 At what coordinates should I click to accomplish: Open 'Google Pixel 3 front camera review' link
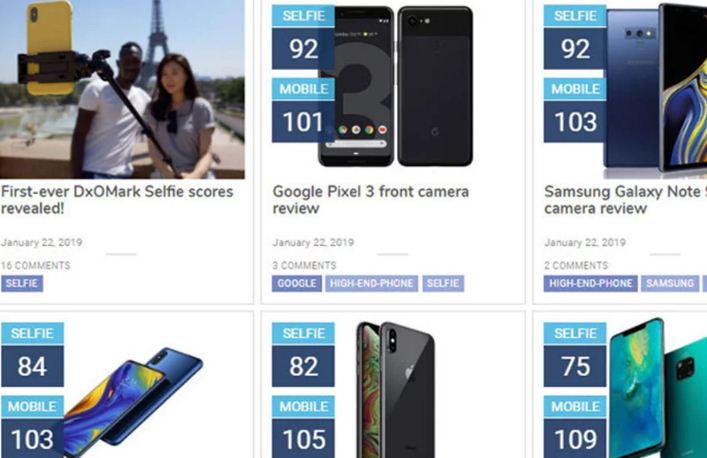click(371, 200)
